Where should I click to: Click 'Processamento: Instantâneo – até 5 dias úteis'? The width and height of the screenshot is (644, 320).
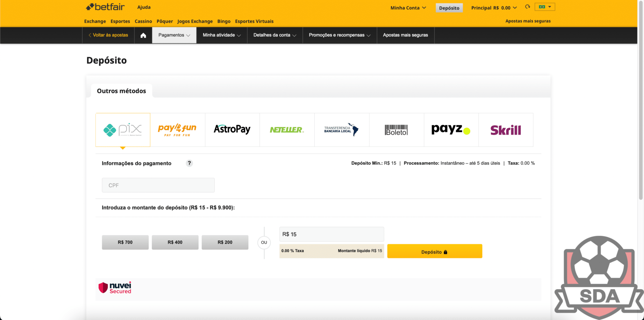tap(452, 163)
